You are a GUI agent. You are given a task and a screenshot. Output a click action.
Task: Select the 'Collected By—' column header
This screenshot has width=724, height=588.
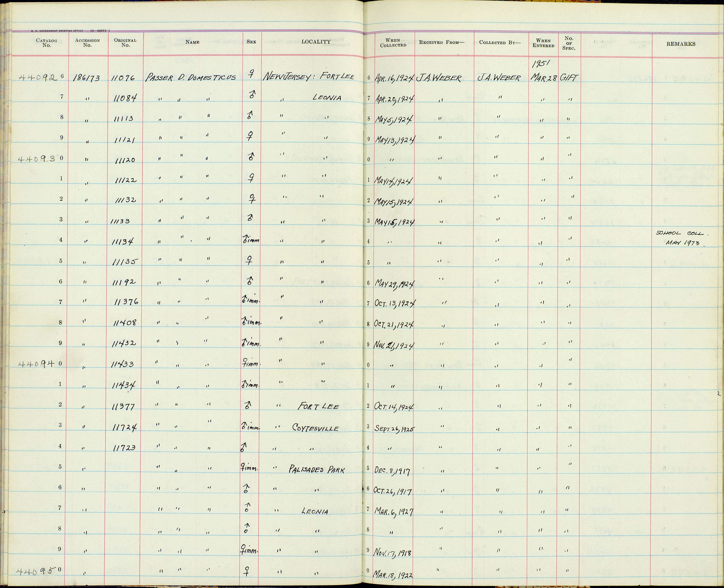(500, 42)
